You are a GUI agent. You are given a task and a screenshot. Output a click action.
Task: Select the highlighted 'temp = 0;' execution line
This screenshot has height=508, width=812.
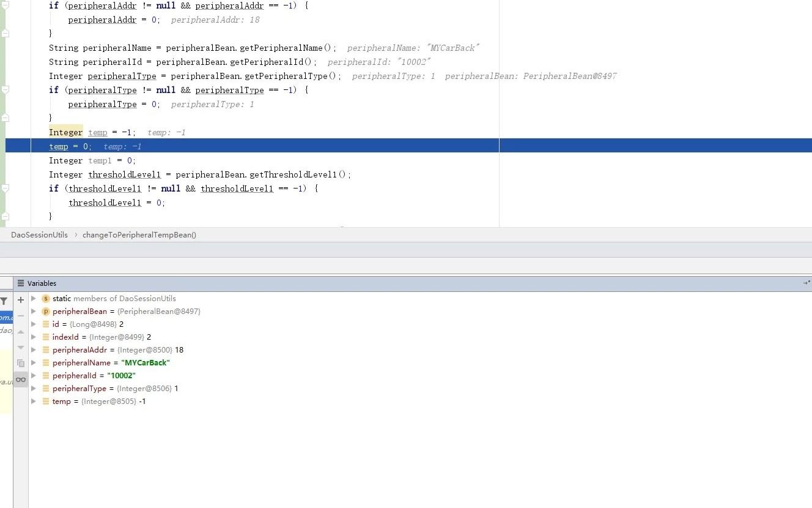[x=408, y=146]
